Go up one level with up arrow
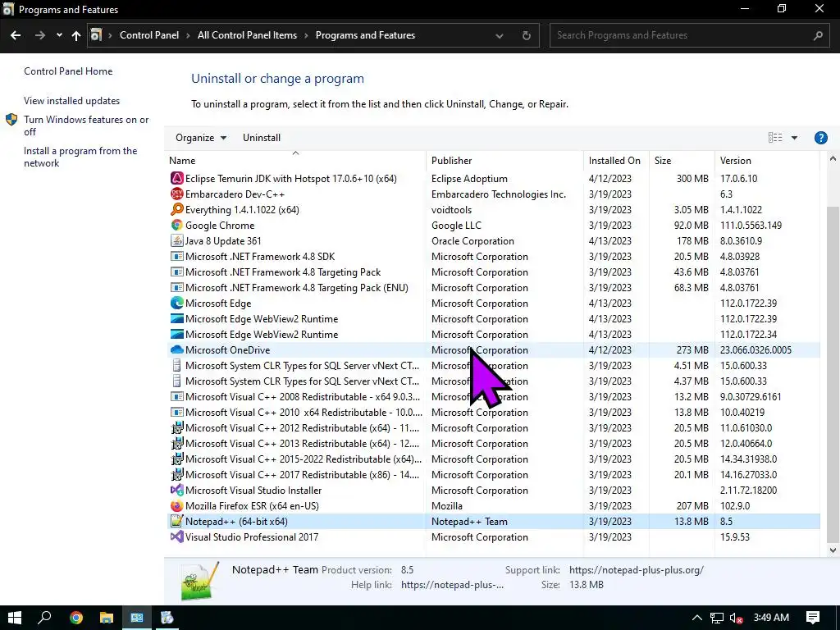The height and width of the screenshot is (630, 840). (76, 35)
